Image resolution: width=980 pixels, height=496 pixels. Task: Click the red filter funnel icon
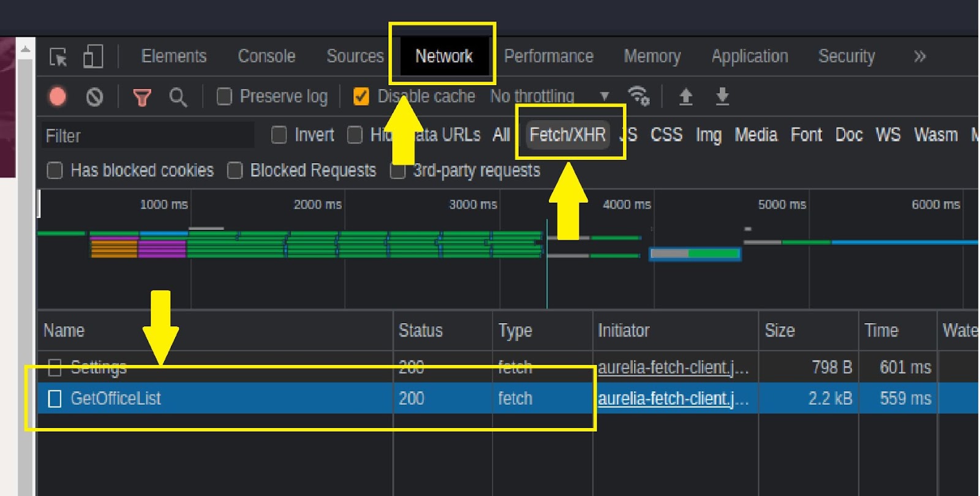(142, 97)
